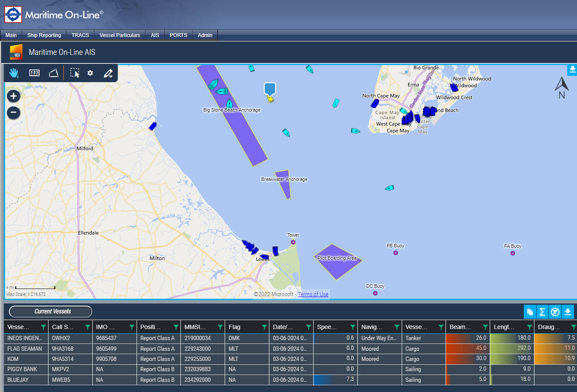Open filter for Call Sign column
The height and width of the screenshot is (392, 577).
click(x=88, y=327)
